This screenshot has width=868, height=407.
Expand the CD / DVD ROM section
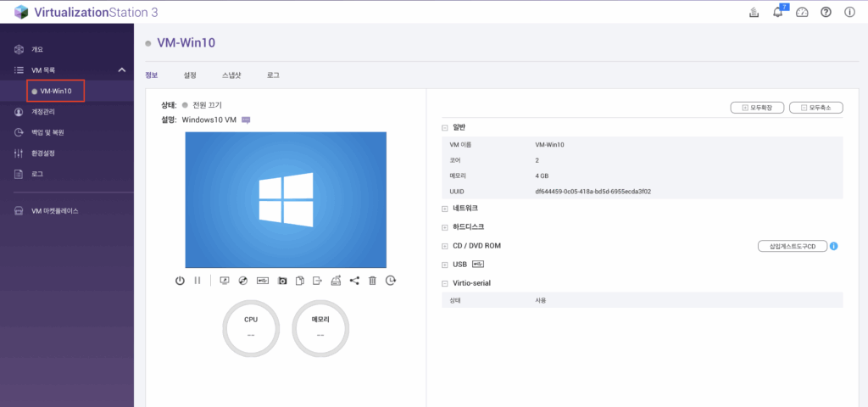tap(444, 247)
